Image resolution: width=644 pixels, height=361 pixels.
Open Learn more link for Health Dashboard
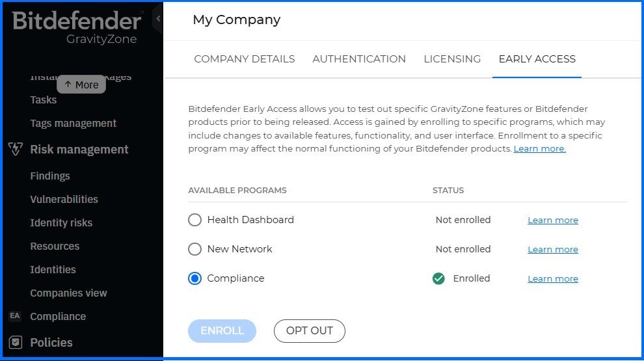tap(553, 220)
